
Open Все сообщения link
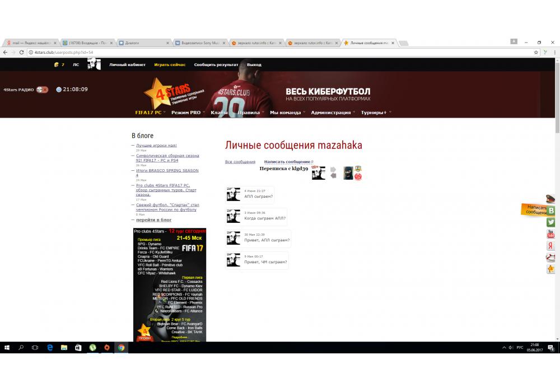[240, 162]
